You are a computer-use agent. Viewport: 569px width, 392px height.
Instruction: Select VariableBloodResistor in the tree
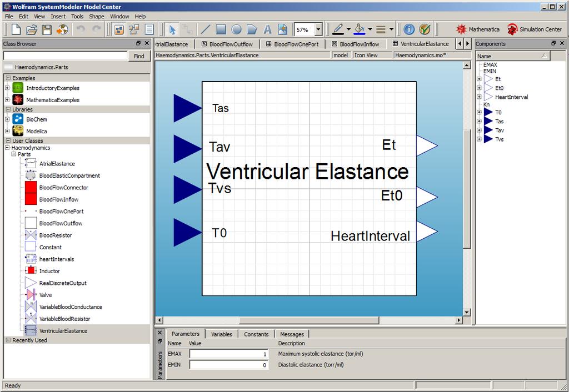64,319
